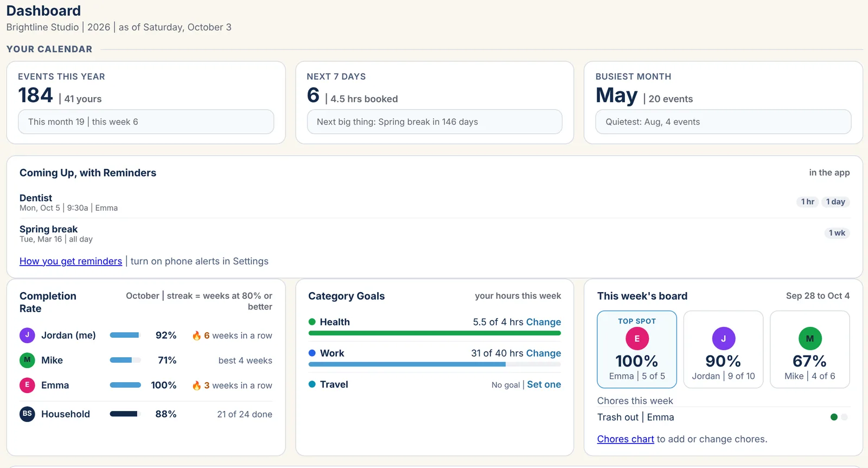Click the teal dot next to Travel goal
Screen dimensions: 868x468
coord(312,384)
